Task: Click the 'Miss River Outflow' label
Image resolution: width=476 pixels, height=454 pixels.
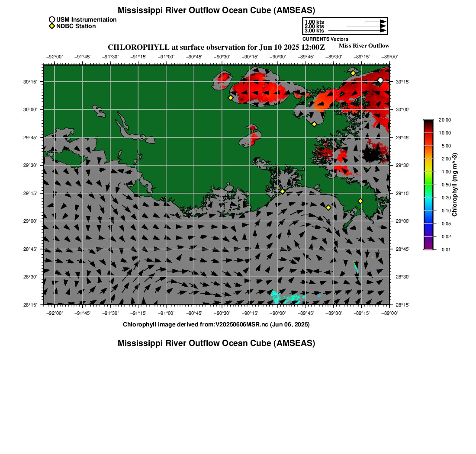Action: click(364, 46)
